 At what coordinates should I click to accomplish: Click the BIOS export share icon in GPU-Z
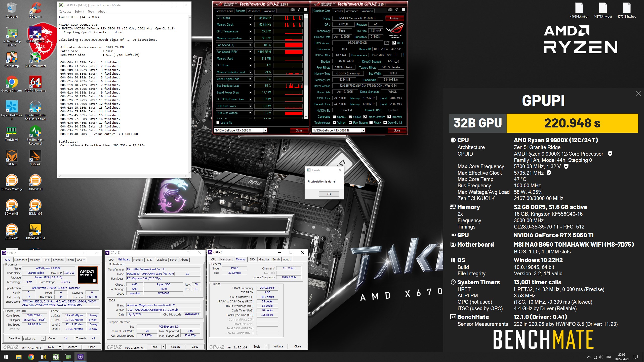coord(387,43)
